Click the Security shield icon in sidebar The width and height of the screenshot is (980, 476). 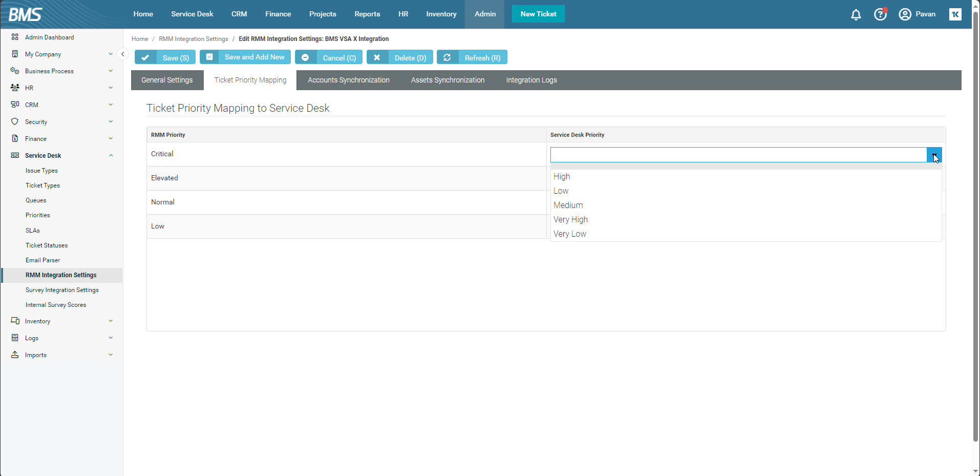tap(15, 121)
